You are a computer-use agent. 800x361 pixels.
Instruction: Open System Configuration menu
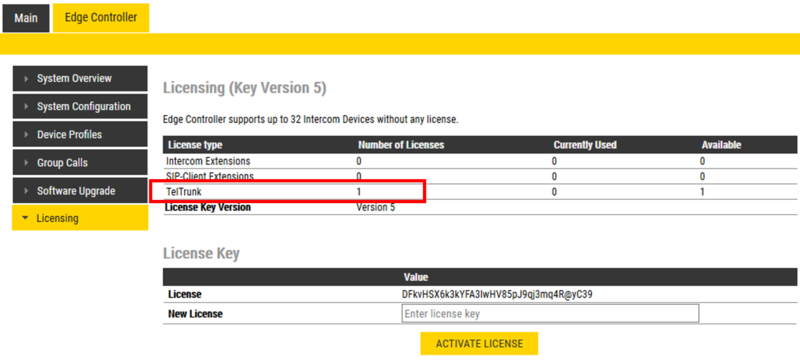80,107
